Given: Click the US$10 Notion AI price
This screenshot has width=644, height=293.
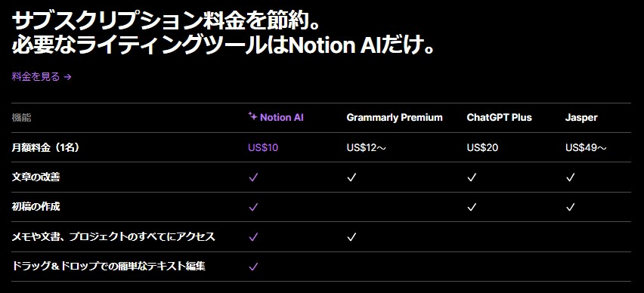Looking at the screenshot, I should coord(263,148).
